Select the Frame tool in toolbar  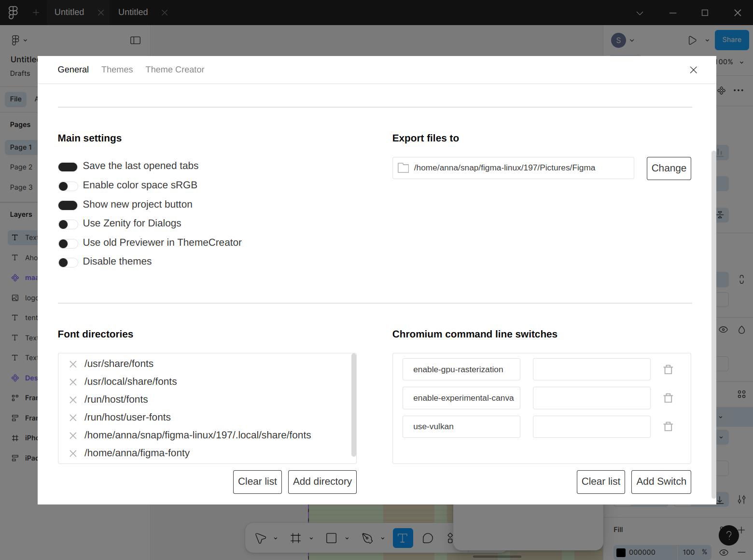click(x=296, y=538)
